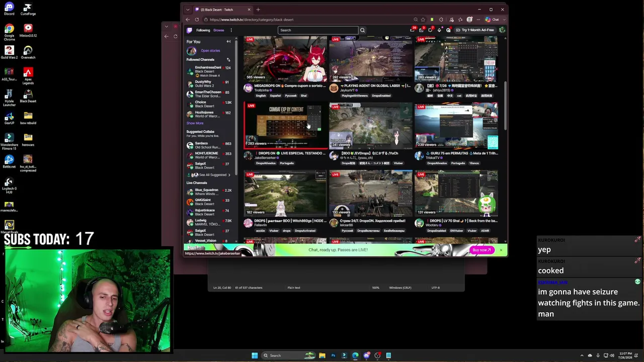Open the browser extensions puzzle icon
This screenshot has width=644, height=362.
441,20
